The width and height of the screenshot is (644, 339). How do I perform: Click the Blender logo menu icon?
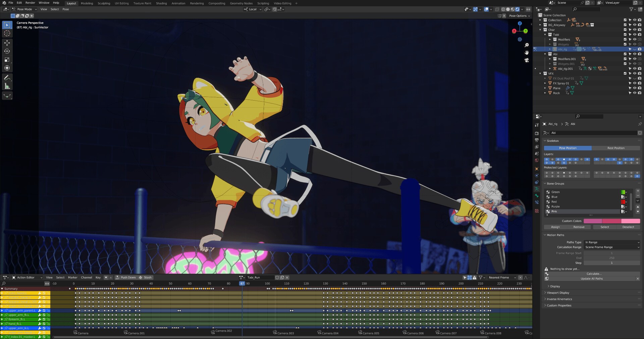4,3
